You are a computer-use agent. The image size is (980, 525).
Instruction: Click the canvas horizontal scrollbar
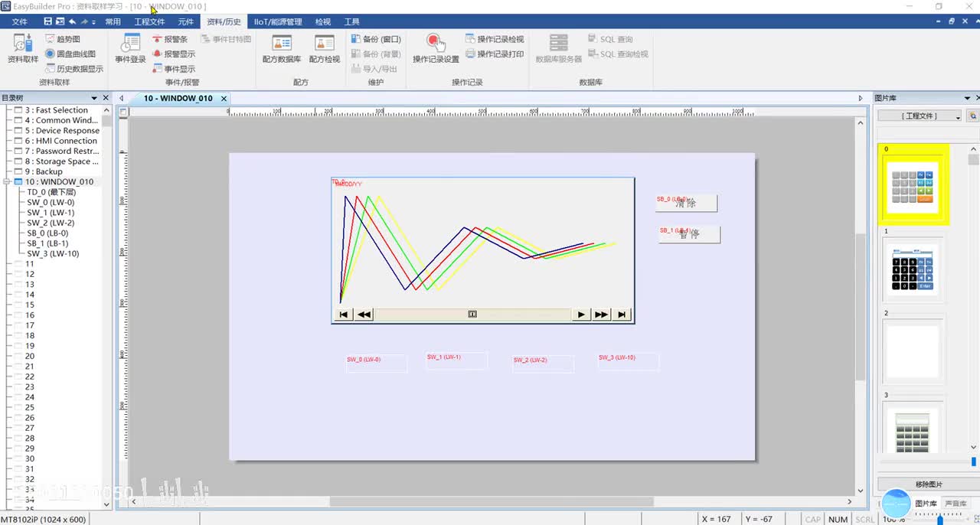pos(492,502)
